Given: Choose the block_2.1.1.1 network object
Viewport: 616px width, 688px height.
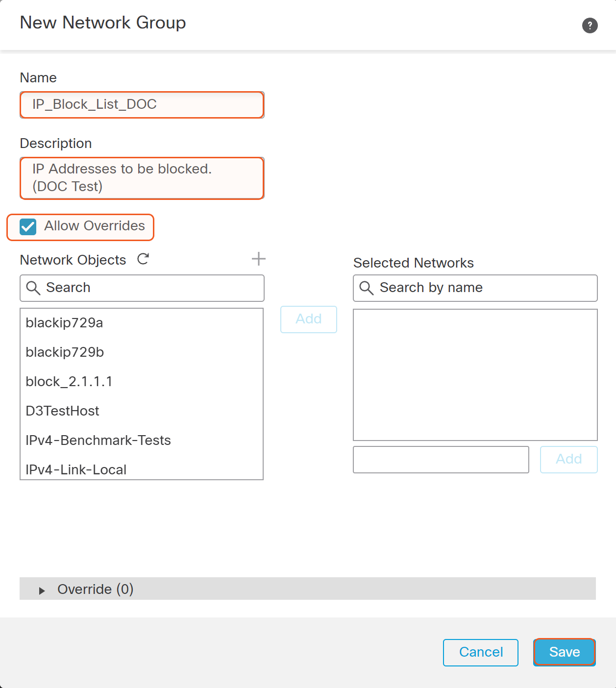Looking at the screenshot, I should 69,382.
